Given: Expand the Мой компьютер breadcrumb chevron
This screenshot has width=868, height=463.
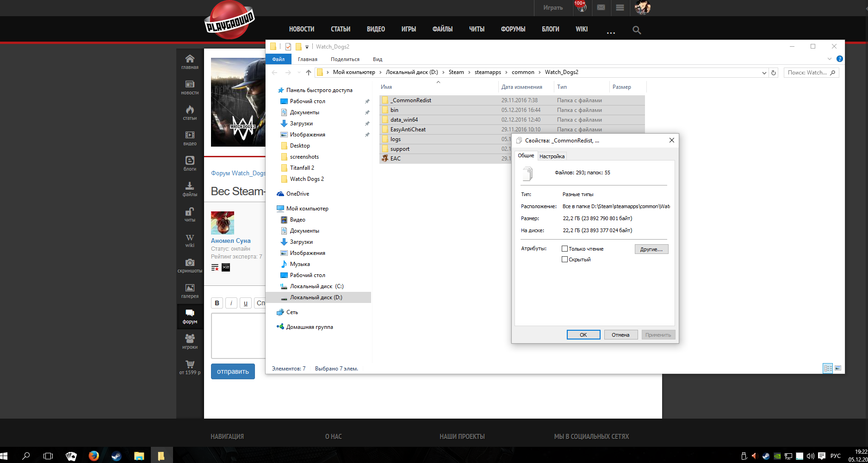Looking at the screenshot, I should pos(381,72).
